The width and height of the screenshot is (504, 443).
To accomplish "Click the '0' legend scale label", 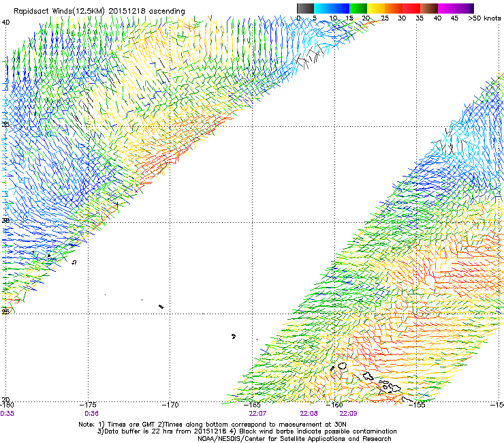I will tap(298, 18).
